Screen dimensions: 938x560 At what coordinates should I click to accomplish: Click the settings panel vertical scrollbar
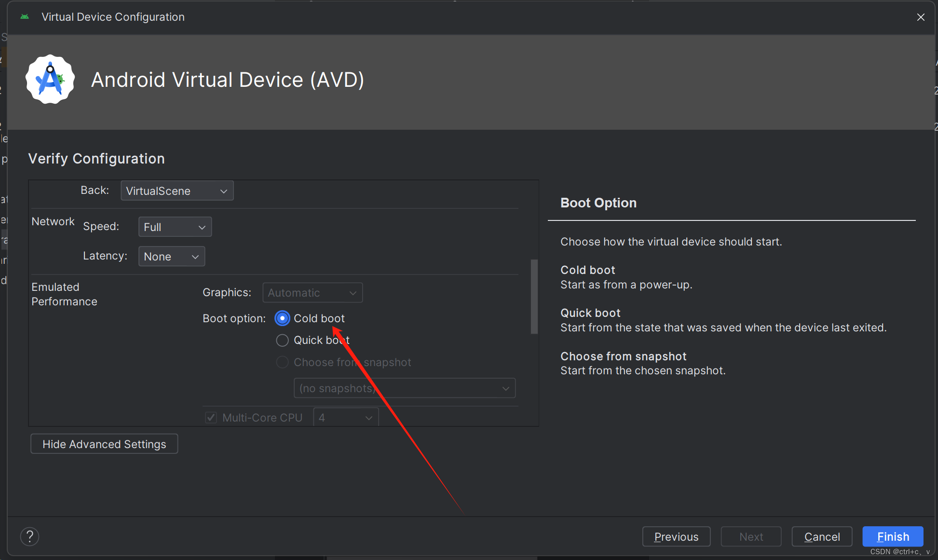pos(534,297)
